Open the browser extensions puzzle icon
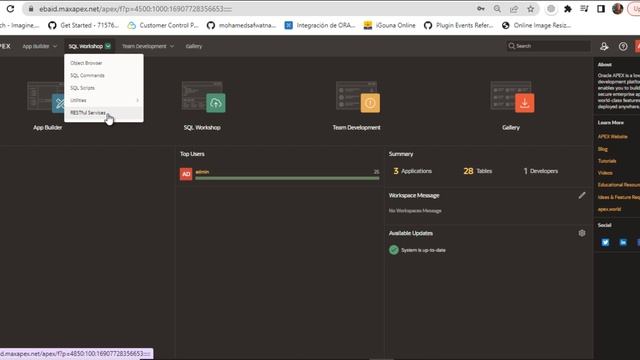 click(x=568, y=9)
